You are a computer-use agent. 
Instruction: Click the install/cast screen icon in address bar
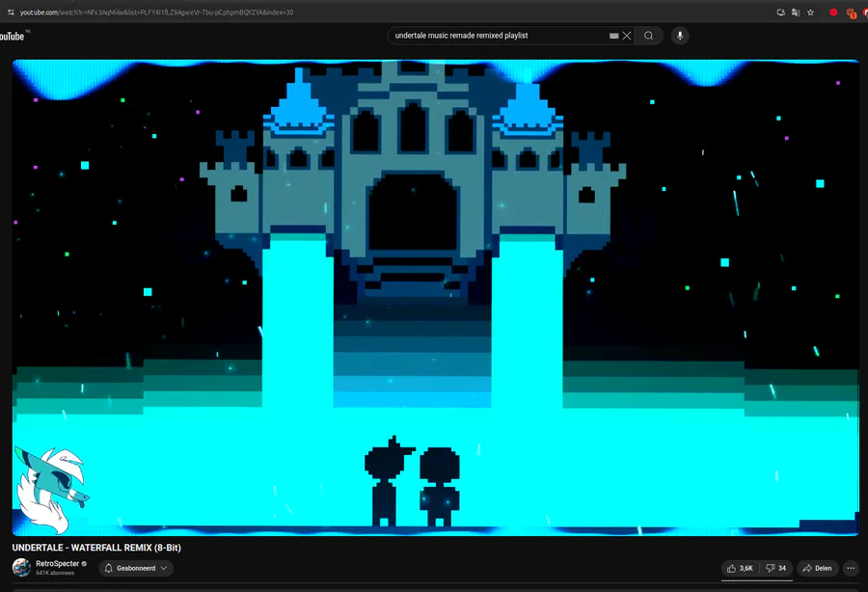coord(780,13)
